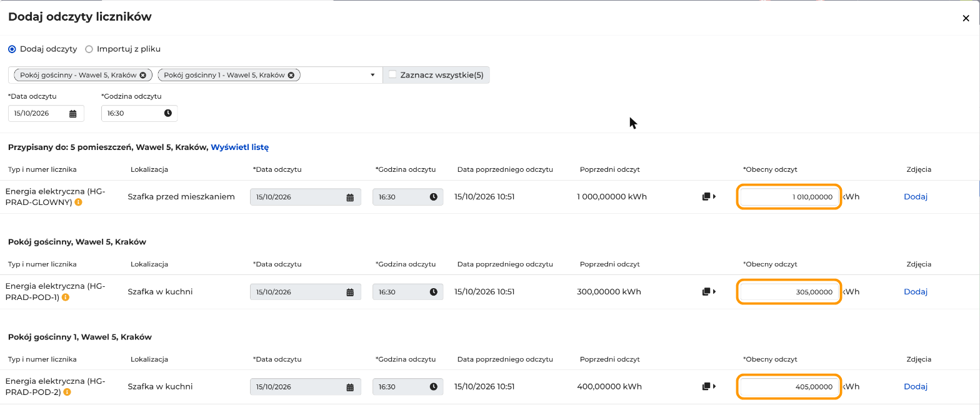The image size is (980, 415).
Task: Open calendar icon in HG-PRAD-GLOWNY row
Action: [350, 197]
